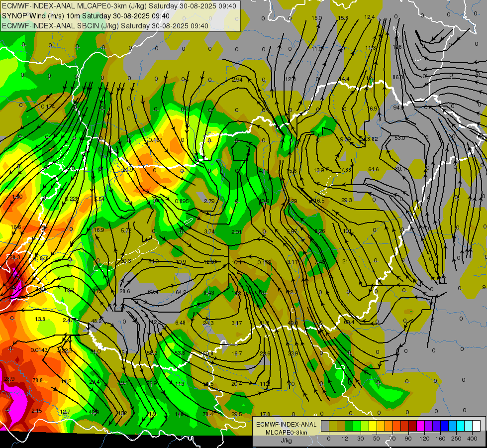Click the map value 60.4

[x=153, y=292]
